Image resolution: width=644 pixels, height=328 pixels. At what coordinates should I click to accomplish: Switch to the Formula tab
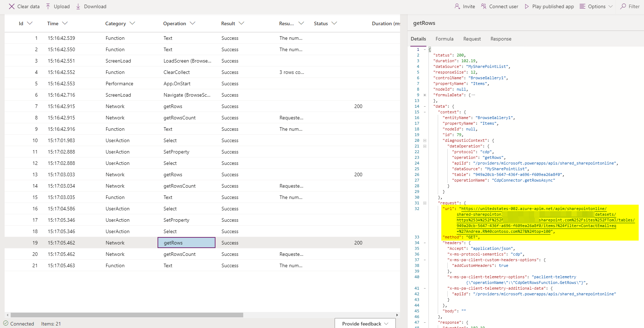tap(444, 39)
